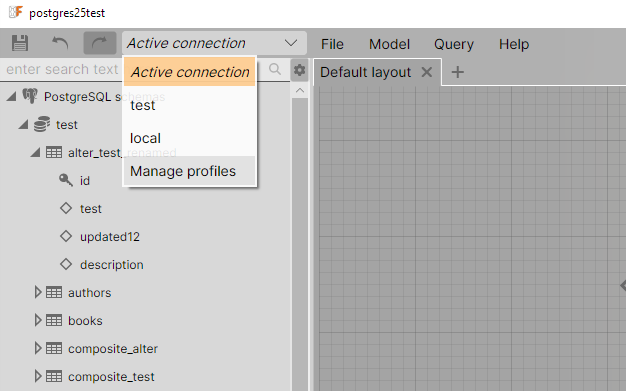Image resolution: width=626 pixels, height=391 pixels.
Task: Add a new layout tab with plus
Action: pos(458,72)
